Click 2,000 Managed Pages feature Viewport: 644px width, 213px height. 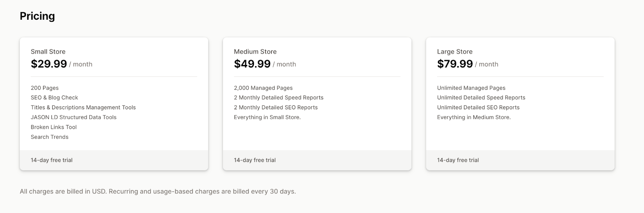tap(263, 88)
